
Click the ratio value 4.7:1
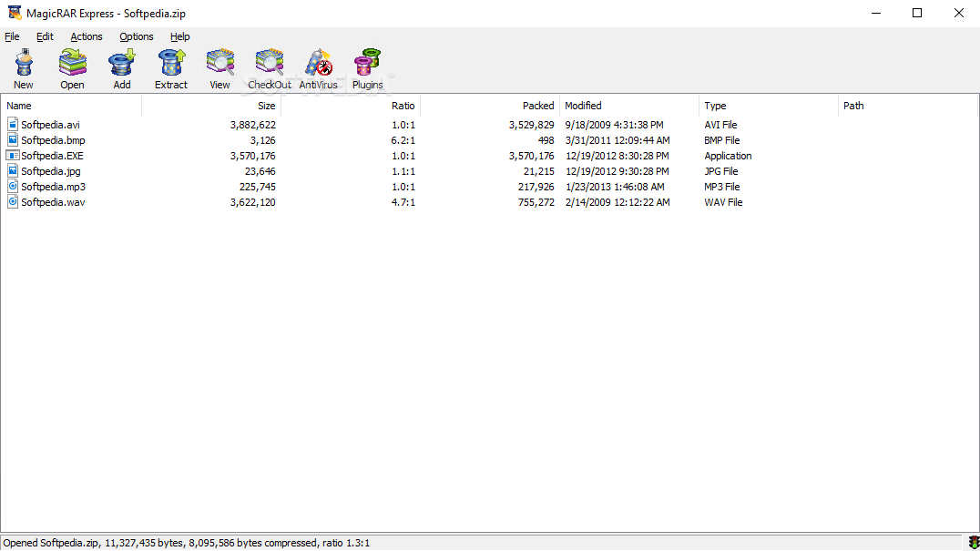pyautogui.click(x=403, y=202)
